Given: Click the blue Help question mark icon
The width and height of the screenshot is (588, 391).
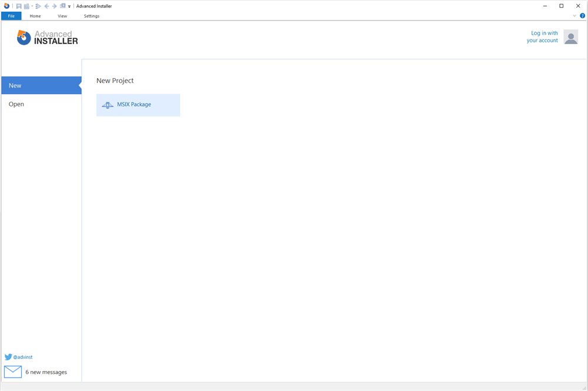Looking at the screenshot, I should pyautogui.click(x=582, y=16).
